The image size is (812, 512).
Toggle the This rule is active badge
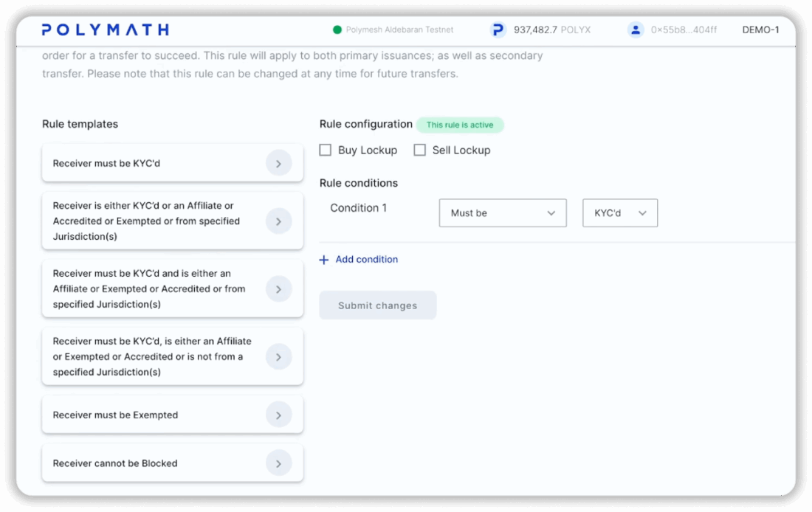click(x=460, y=124)
